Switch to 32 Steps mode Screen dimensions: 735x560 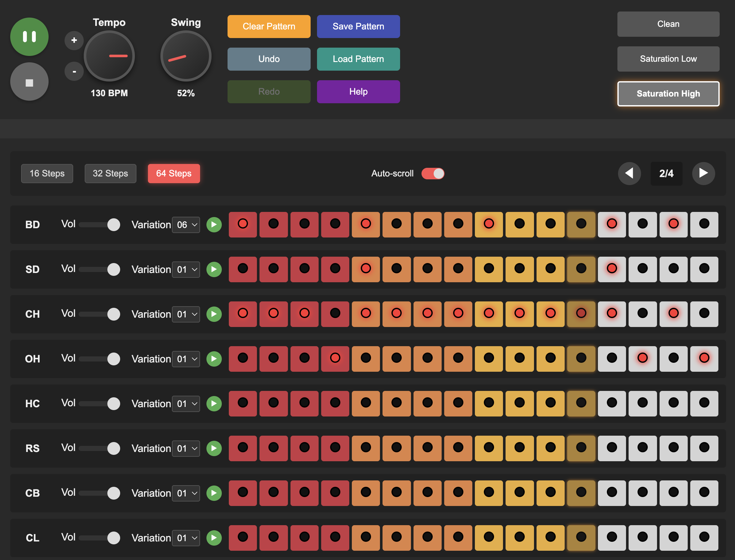pyautogui.click(x=110, y=173)
